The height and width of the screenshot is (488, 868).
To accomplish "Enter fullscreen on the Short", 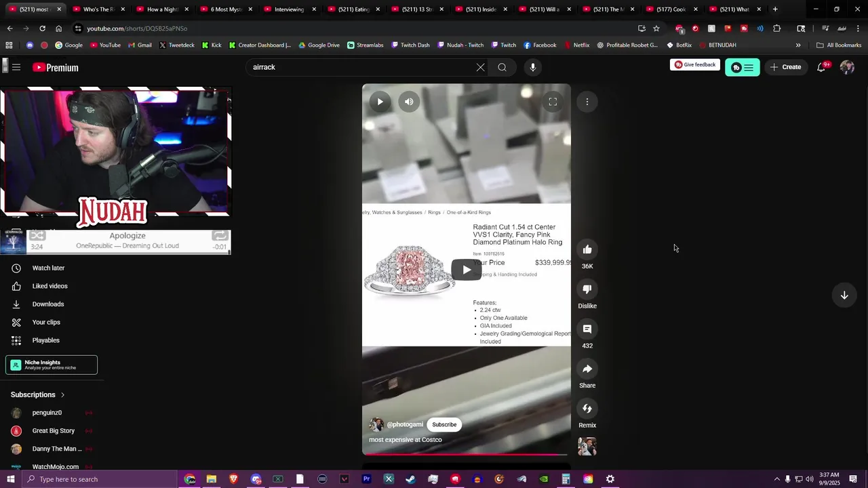I will click(553, 102).
